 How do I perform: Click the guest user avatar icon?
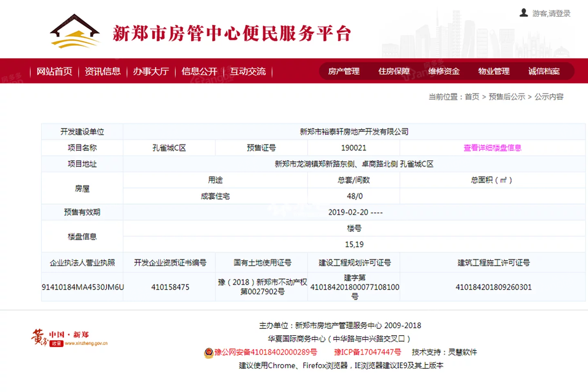click(523, 13)
